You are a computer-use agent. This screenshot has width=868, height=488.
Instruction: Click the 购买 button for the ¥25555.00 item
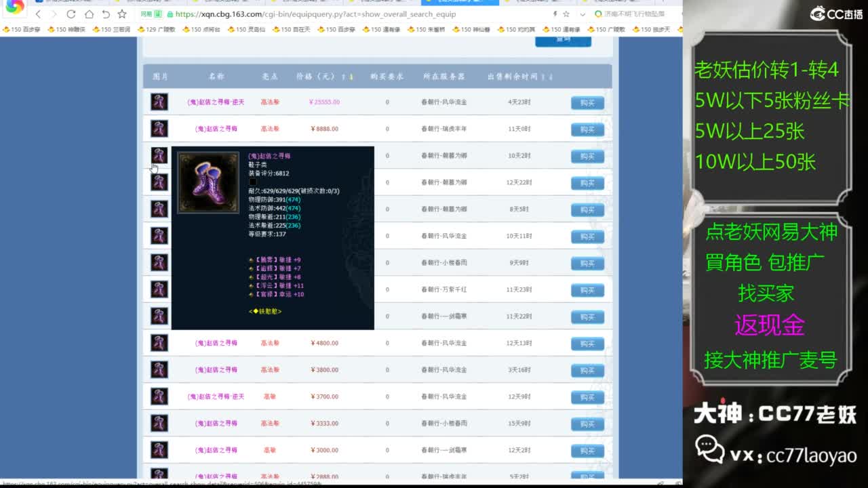click(586, 102)
